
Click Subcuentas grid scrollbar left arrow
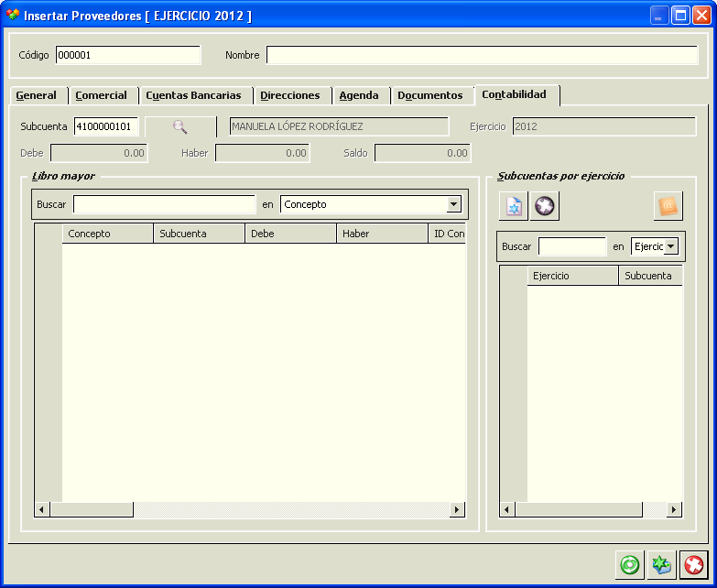click(507, 509)
